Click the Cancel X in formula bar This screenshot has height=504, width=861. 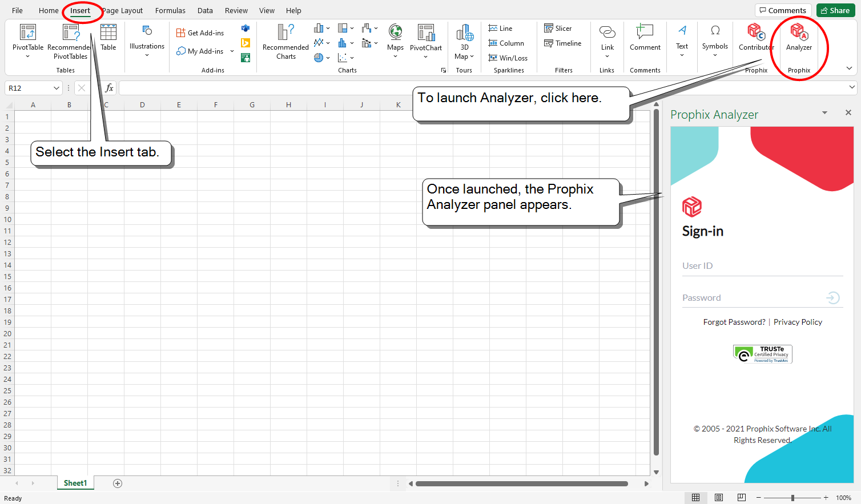click(82, 88)
